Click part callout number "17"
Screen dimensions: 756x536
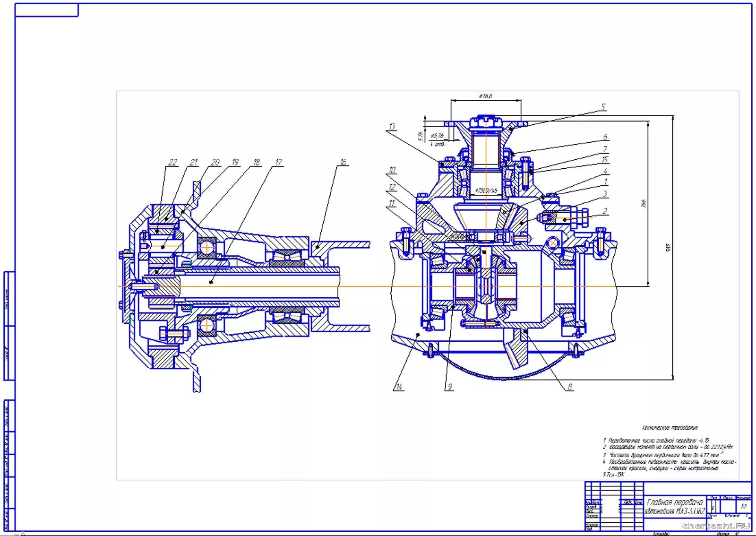[278, 162]
